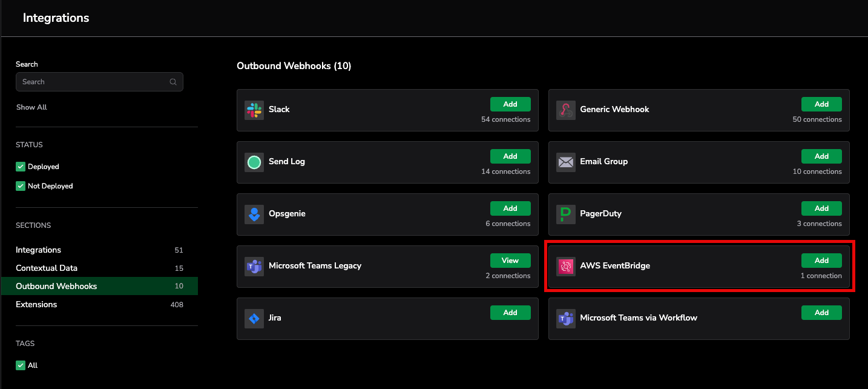Uncheck the Deployed status checkbox
The height and width of the screenshot is (389, 868).
point(21,167)
